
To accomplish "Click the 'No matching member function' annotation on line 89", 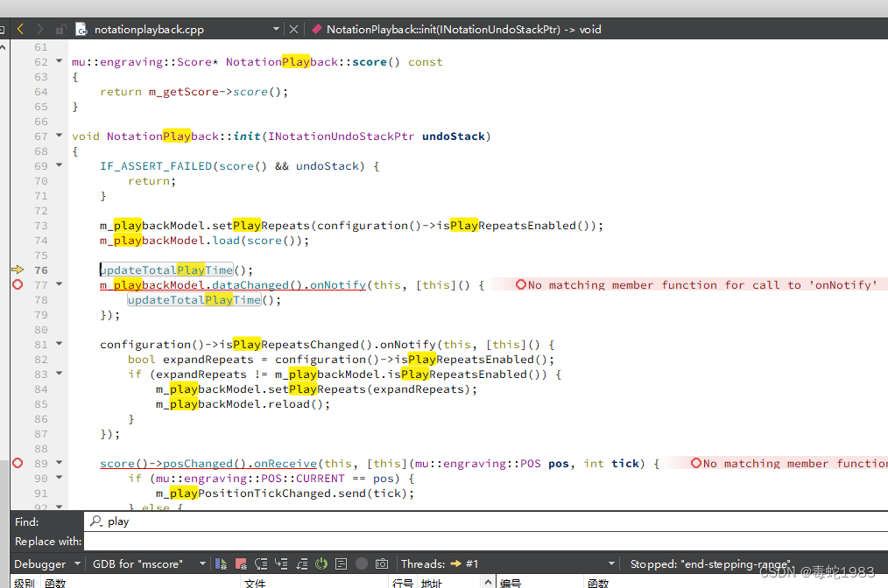I will coord(795,463).
